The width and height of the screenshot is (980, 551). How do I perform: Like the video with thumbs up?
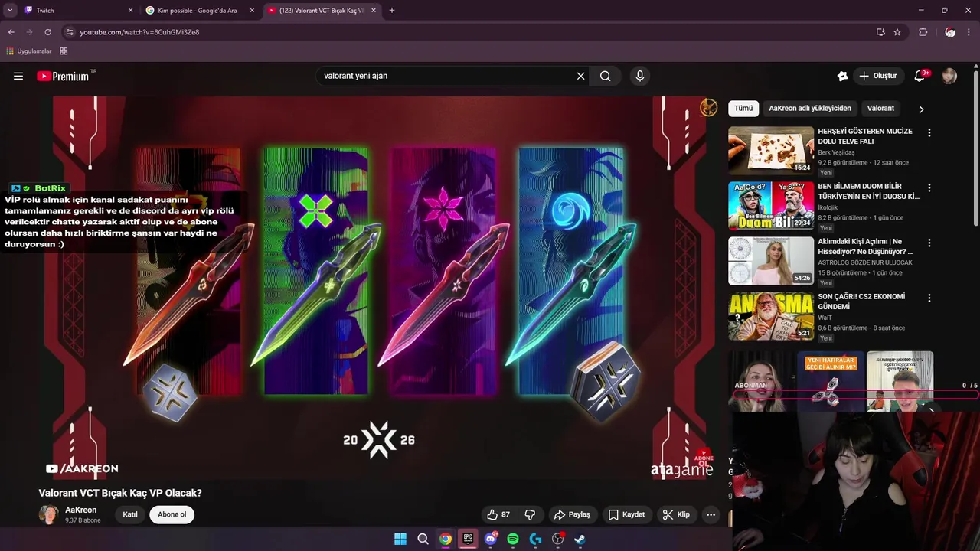pos(498,514)
